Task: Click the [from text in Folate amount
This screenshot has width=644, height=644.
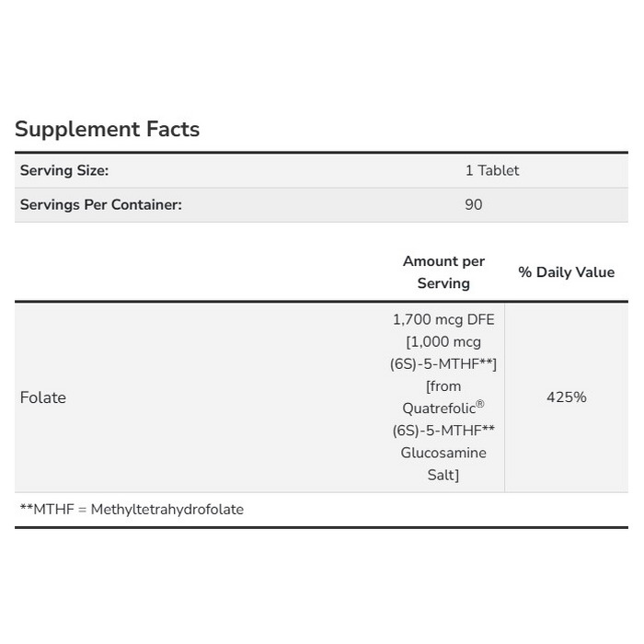Action: (443, 386)
